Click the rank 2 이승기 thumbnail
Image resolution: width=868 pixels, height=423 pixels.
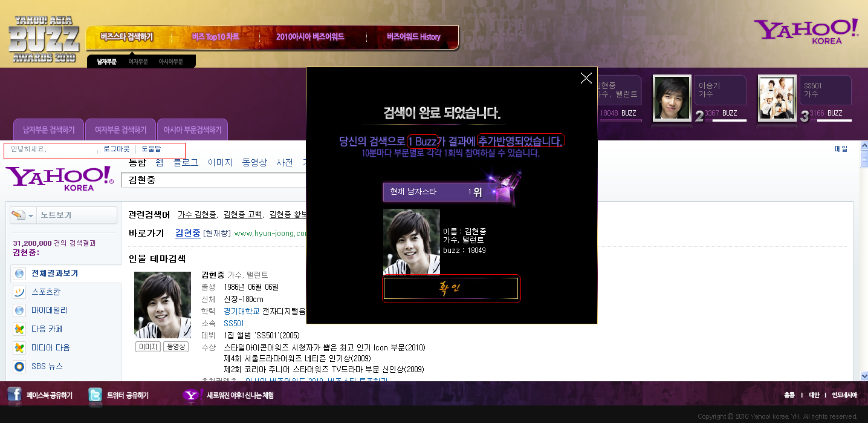672,98
